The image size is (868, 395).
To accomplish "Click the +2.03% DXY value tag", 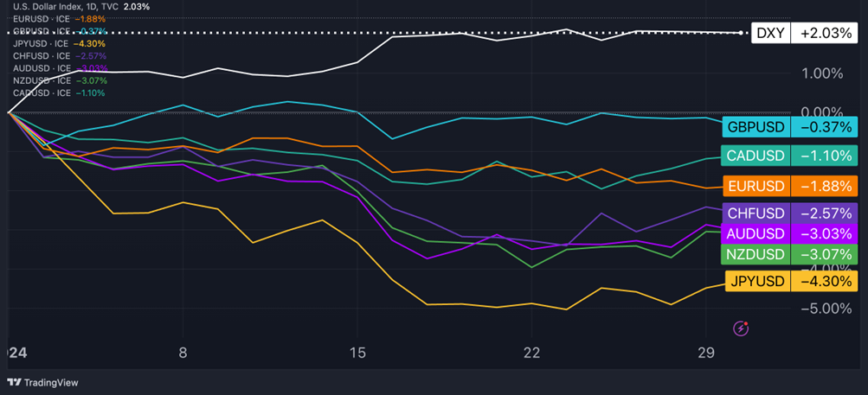I will [824, 33].
